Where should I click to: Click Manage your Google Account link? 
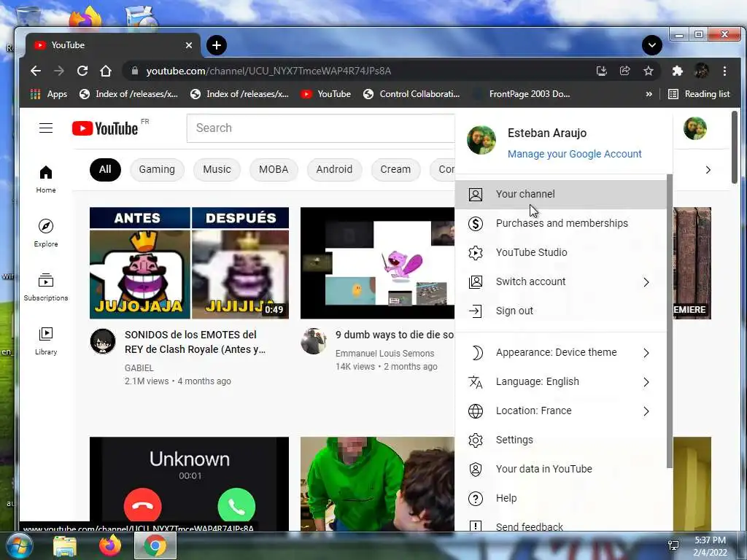pyautogui.click(x=574, y=154)
